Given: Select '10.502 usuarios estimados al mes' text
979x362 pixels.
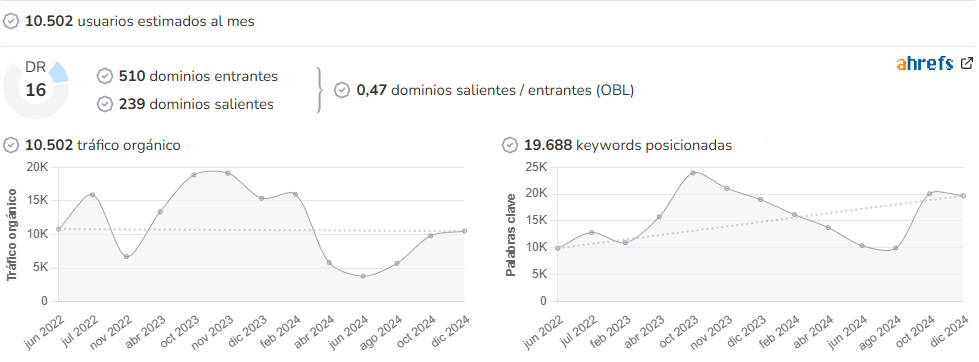Looking at the screenshot, I should [140, 21].
